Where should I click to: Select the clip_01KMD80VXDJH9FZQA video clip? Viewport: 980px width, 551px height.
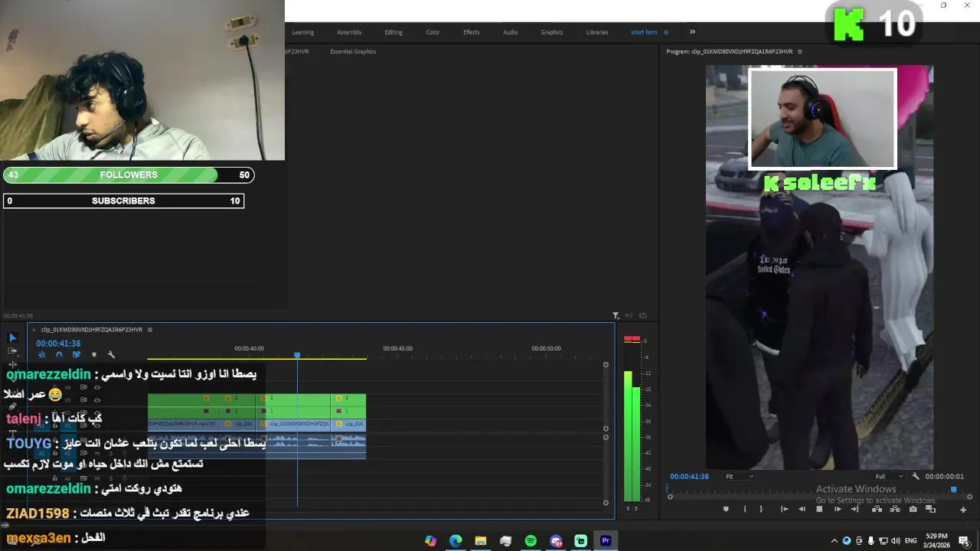[299, 423]
